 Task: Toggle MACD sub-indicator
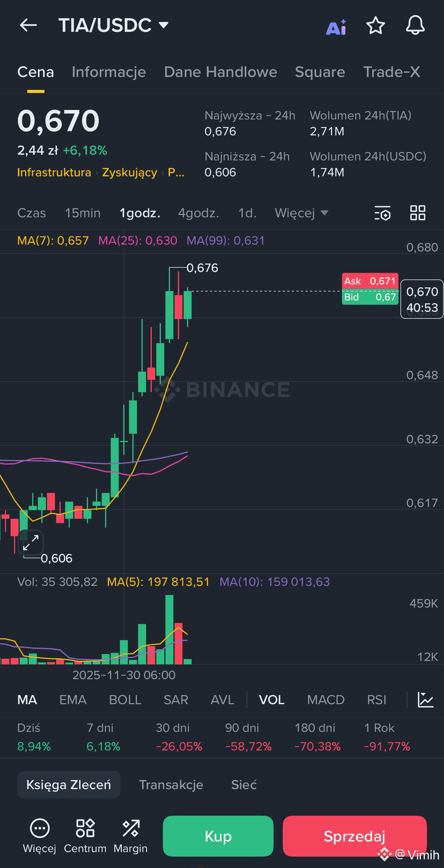(x=326, y=700)
